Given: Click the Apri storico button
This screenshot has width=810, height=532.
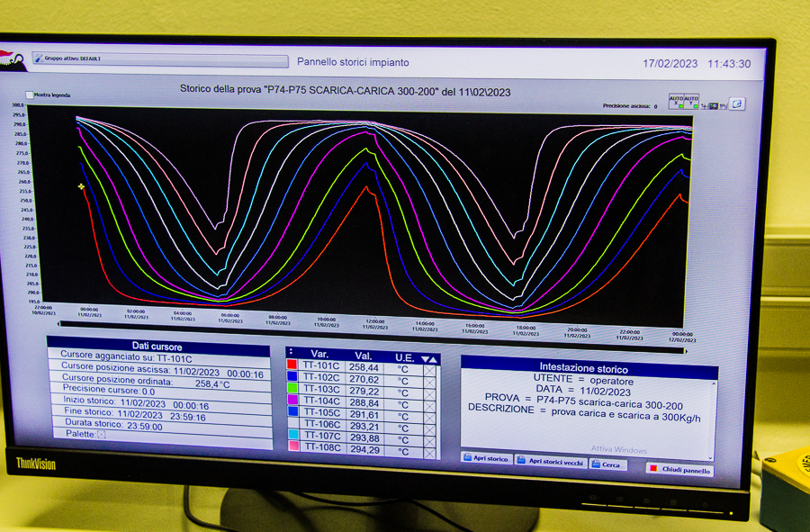Looking at the screenshot, I should [486, 458].
